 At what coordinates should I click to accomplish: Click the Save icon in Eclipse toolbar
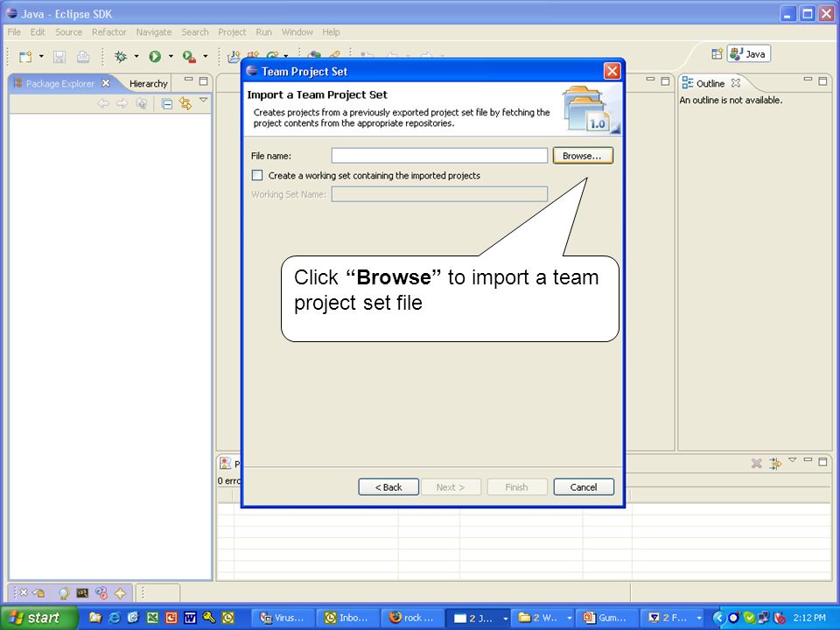[x=59, y=56]
